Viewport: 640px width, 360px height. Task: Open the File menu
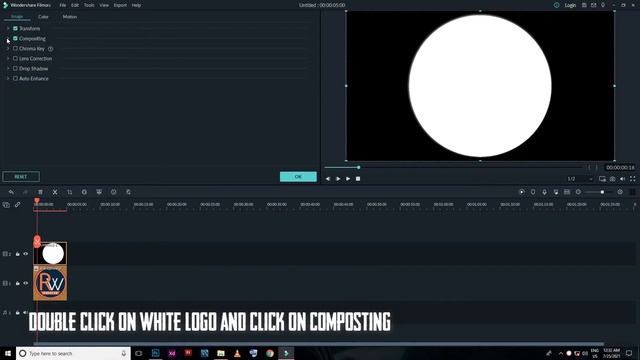tap(62, 5)
